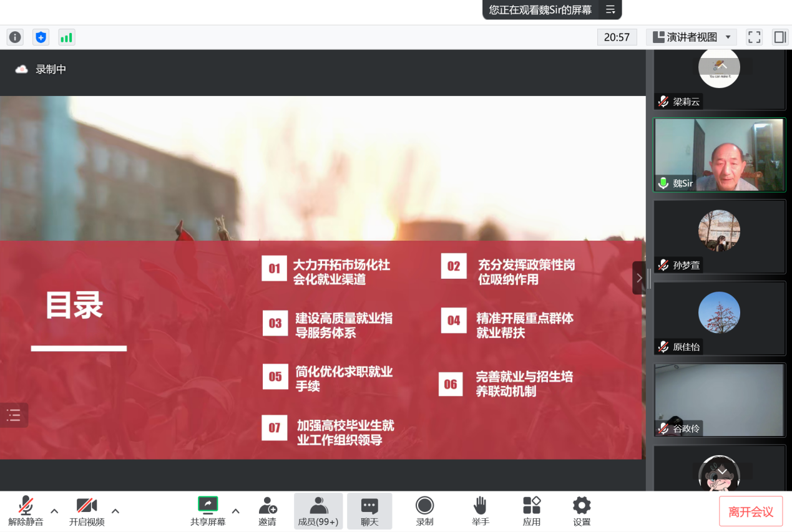Click slide item 06 完善就业与招生培养联动机制

[506, 384]
